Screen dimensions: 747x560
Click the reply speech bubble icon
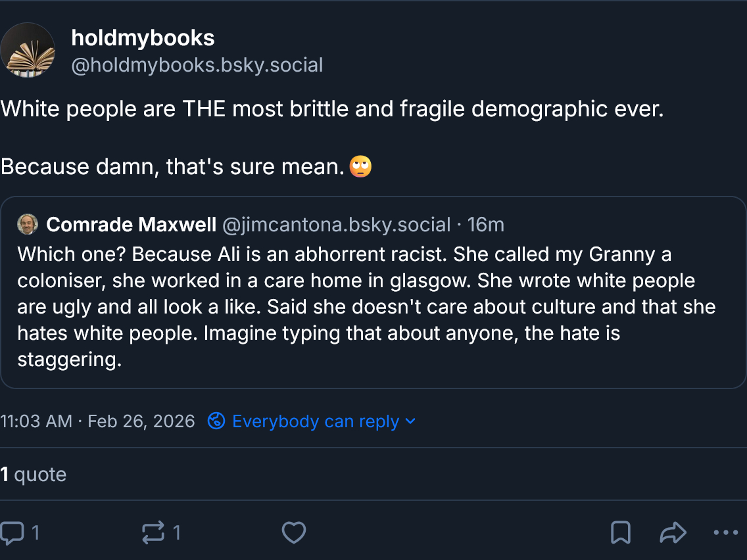pyautogui.click(x=12, y=532)
